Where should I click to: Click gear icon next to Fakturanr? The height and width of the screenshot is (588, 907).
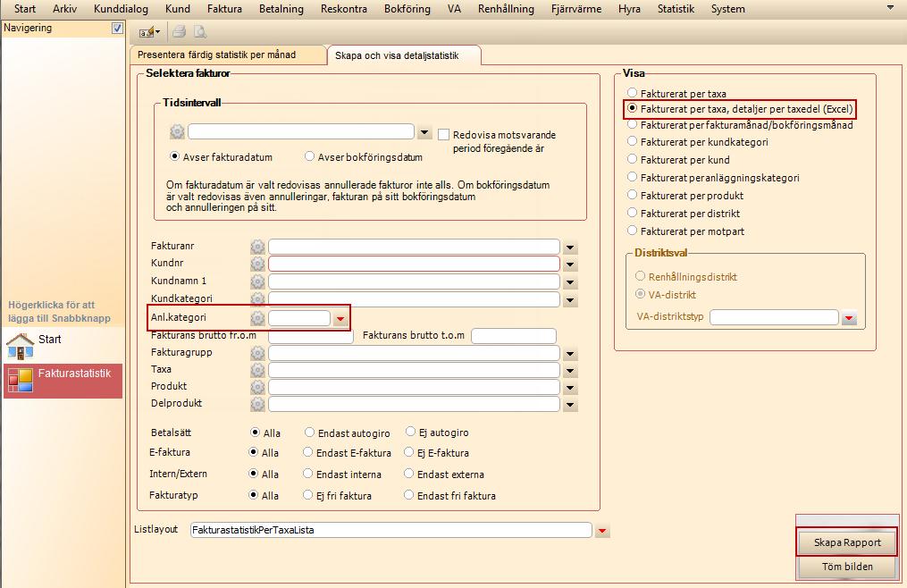click(257, 248)
